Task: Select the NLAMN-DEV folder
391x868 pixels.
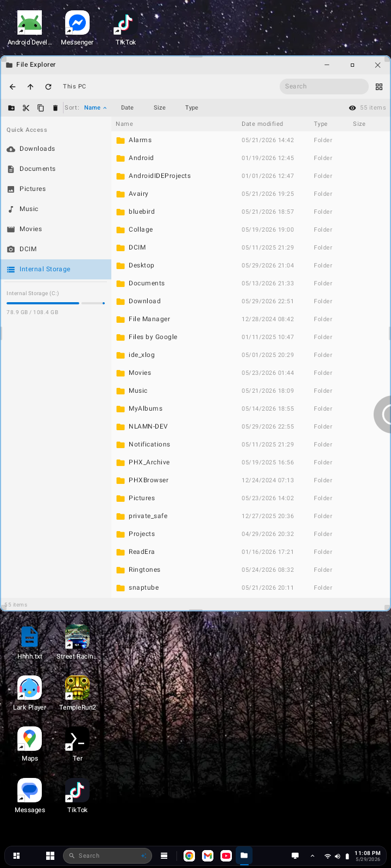Action: coord(251,426)
